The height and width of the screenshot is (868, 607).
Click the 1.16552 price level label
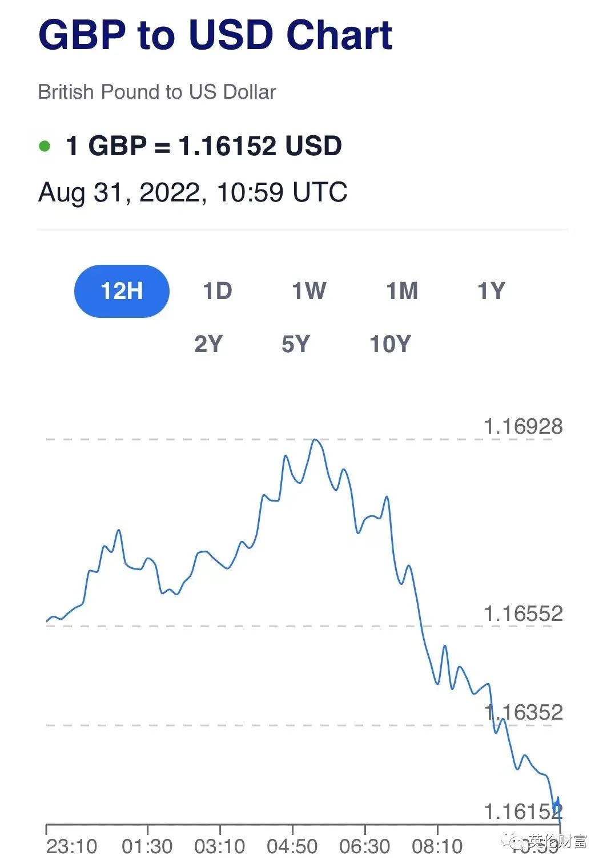pos(523,614)
